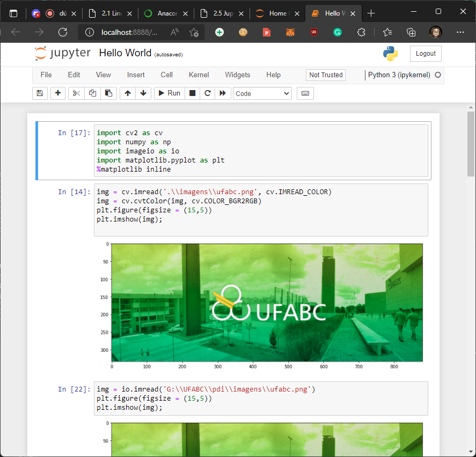Copy selected cells icon

[x=92, y=93]
